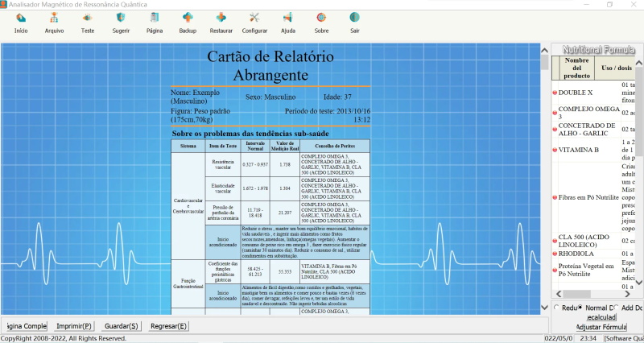This screenshot has height=343, width=644.
Task: Open the Sugerir shield icon
Action: coord(121,18)
